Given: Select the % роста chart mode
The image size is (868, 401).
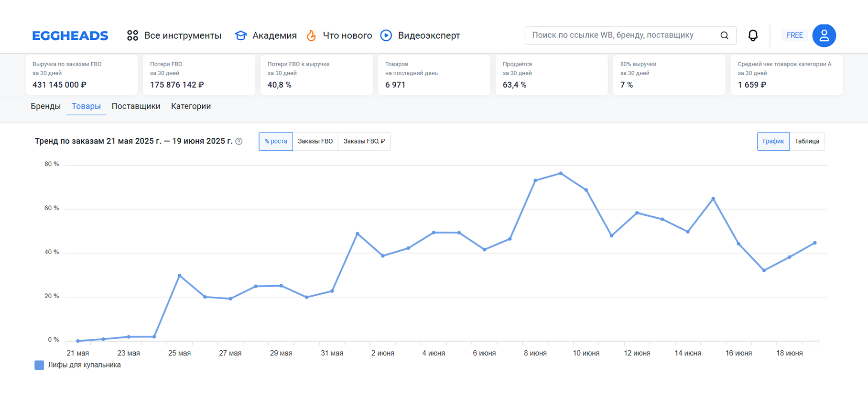Looking at the screenshot, I should coord(276,141).
